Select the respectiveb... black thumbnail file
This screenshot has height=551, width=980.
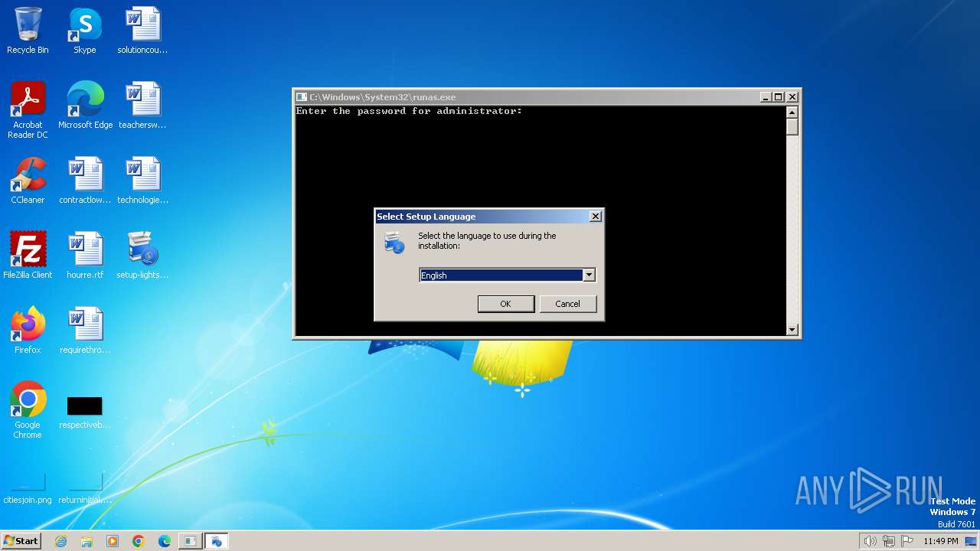(x=85, y=412)
